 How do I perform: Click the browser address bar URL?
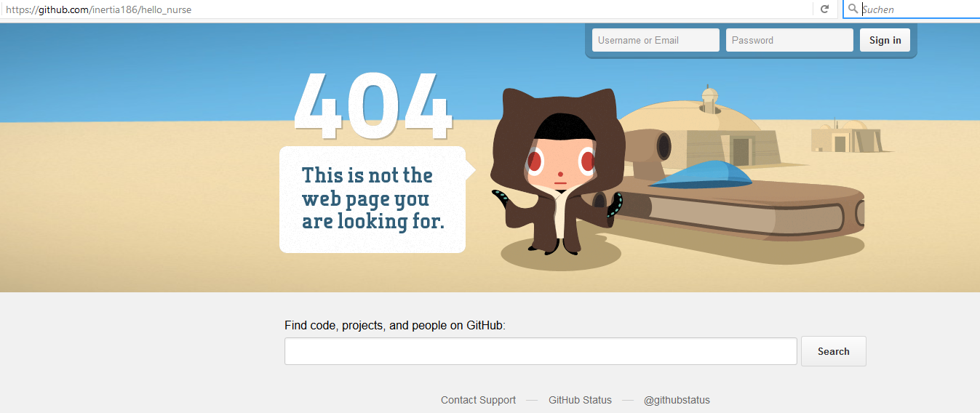pyautogui.click(x=99, y=9)
